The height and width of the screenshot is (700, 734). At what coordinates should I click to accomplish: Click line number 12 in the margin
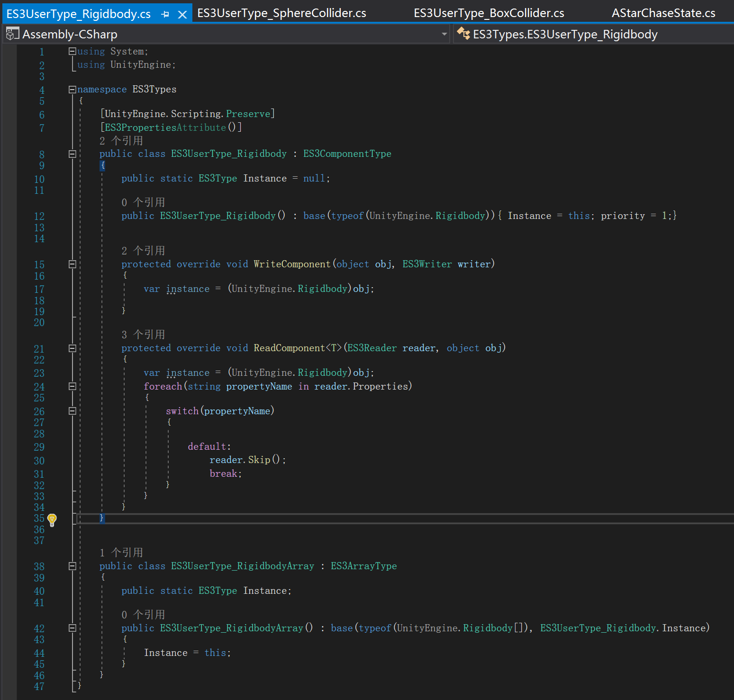click(x=39, y=216)
